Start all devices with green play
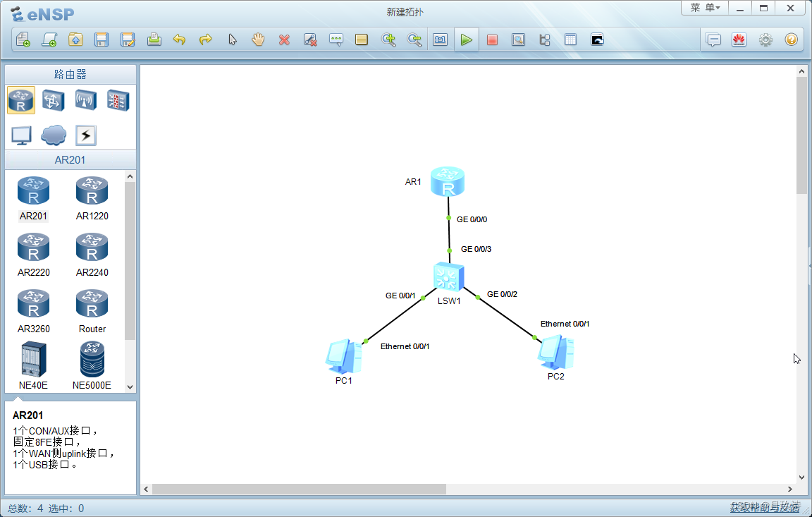 tap(466, 40)
